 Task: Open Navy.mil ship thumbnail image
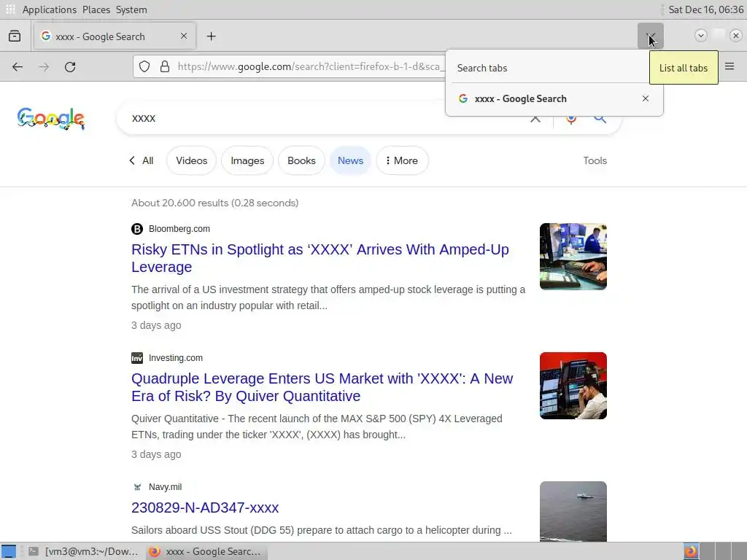click(x=573, y=511)
